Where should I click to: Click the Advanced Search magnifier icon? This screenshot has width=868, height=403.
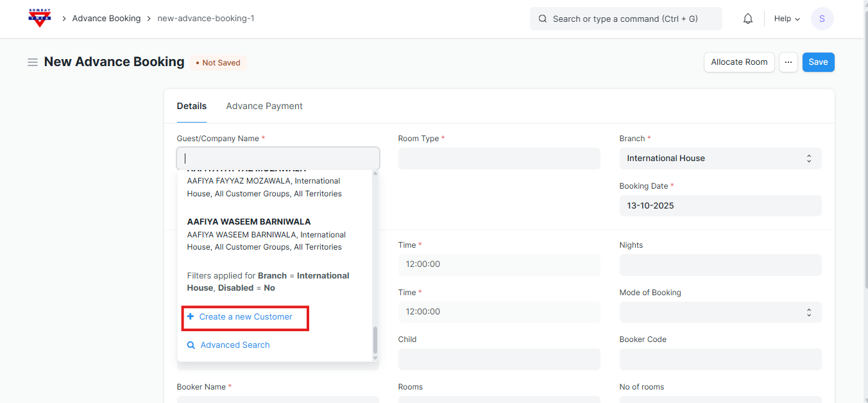click(x=191, y=345)
